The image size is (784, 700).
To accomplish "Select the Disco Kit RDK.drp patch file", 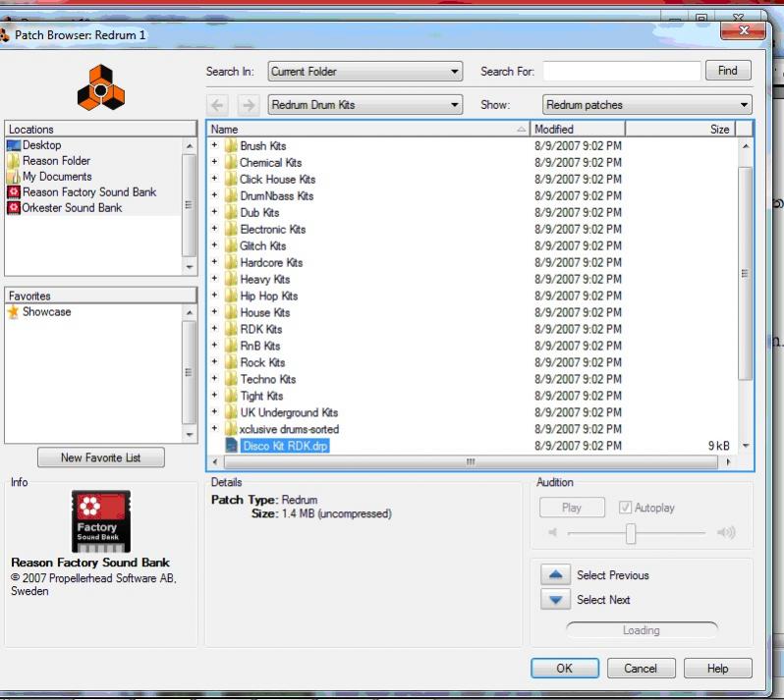I will point(285,446).
